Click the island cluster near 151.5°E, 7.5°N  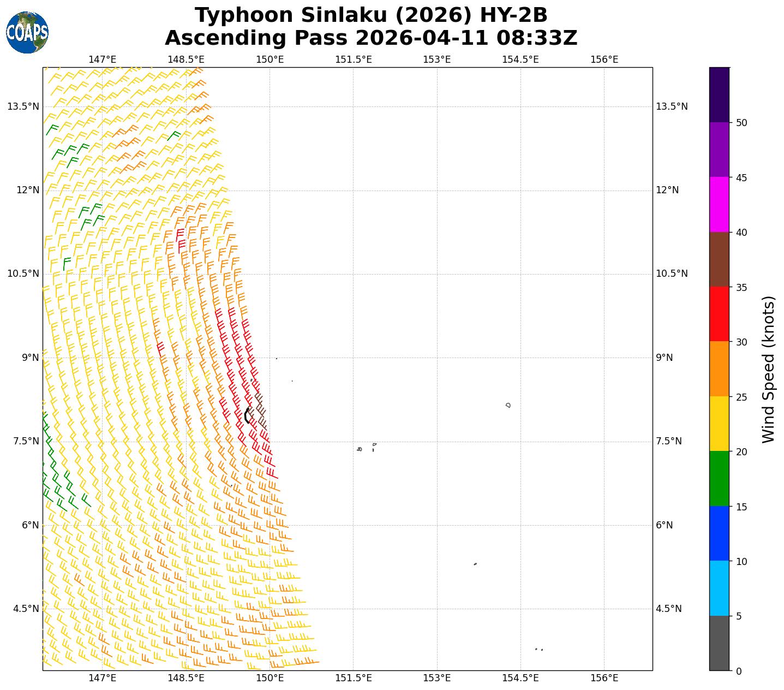coord(360,449)
